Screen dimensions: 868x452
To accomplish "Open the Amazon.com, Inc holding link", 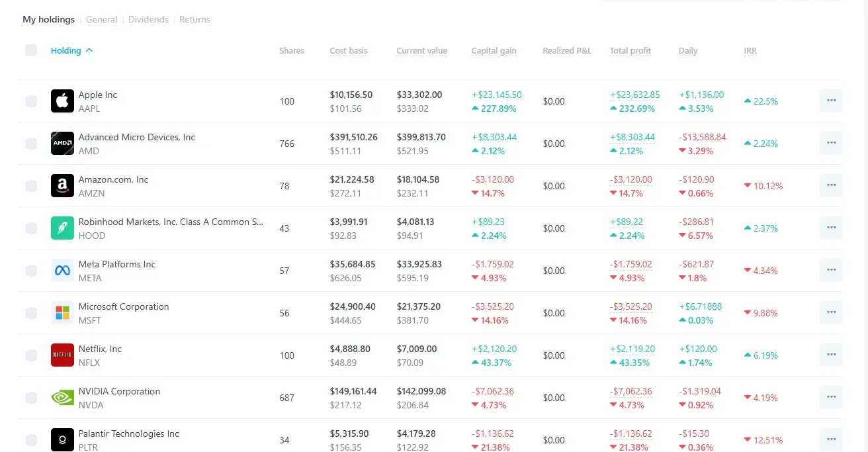I will pos(114,179).
